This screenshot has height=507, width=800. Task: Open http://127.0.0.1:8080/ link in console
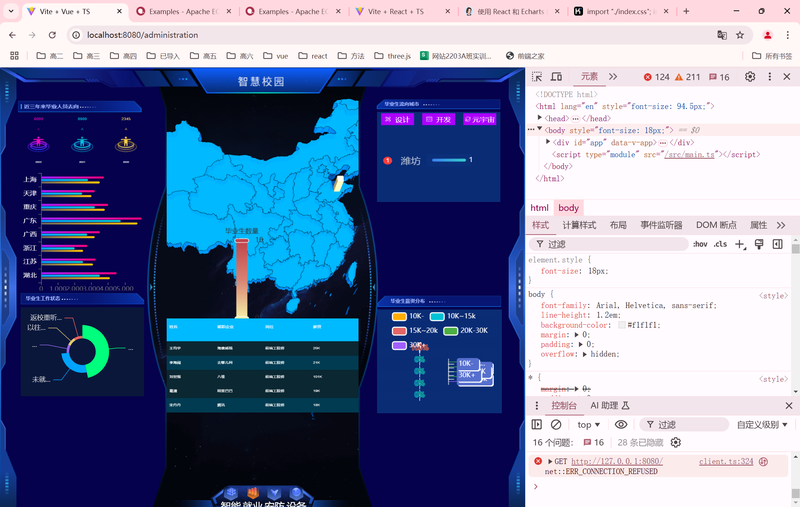[x=617, y=461]
